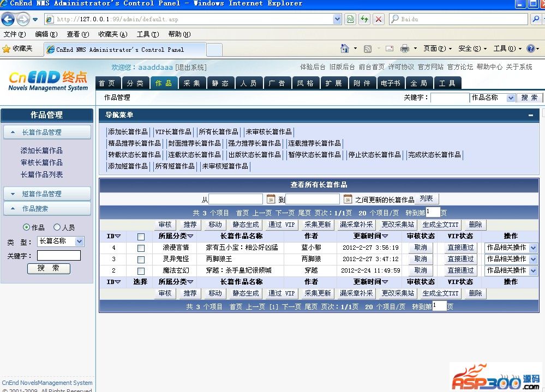The width and height of the screenshot is (545, 392).
Task: Focus the 从 start date input field
Action: point(236,199)
